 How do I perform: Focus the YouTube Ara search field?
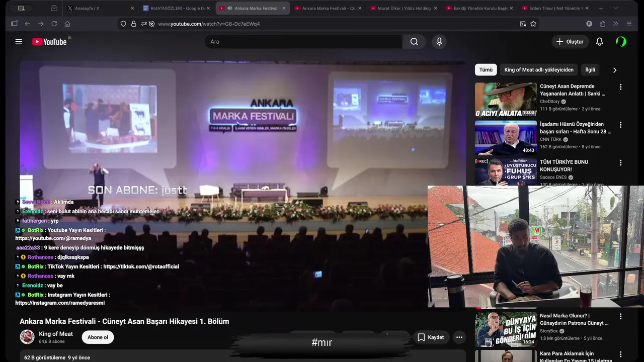click(x=303, y=42)
